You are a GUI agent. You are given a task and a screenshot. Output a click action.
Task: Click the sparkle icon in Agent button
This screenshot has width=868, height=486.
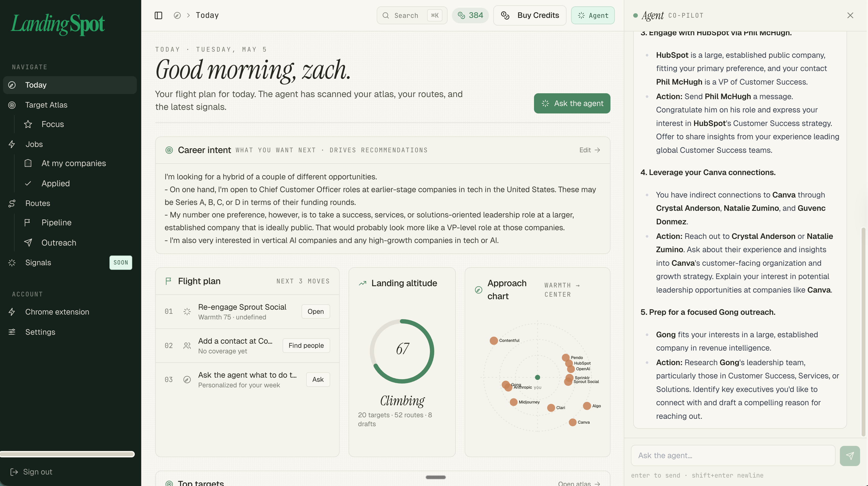(x=581, y=16)
